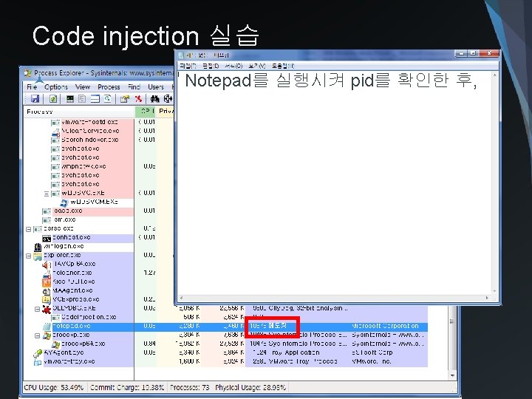
Task: Sort by the Process column header
Action: (x=79, y=112)
